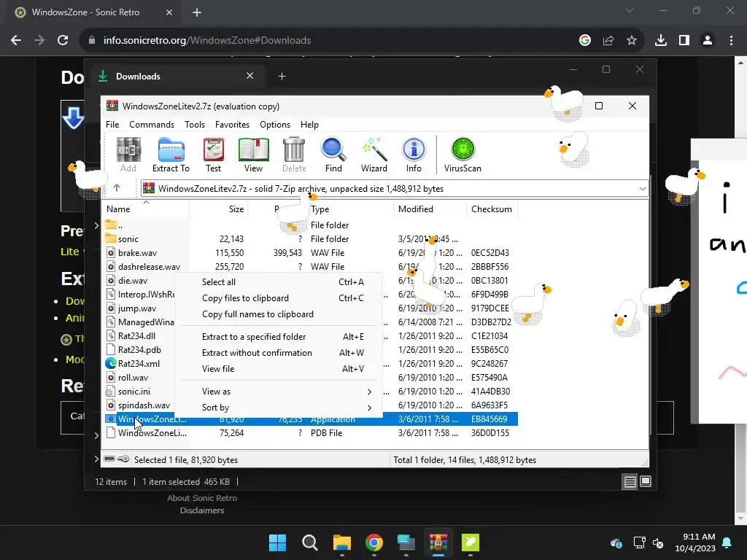Expand the View as submenu
The width and height of the screenshot is (747, 560).
pos(369,392)
